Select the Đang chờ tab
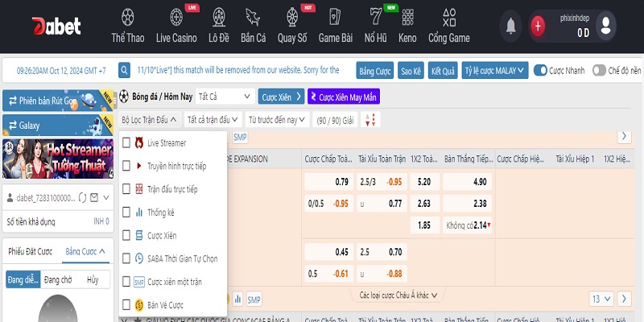 57,279
